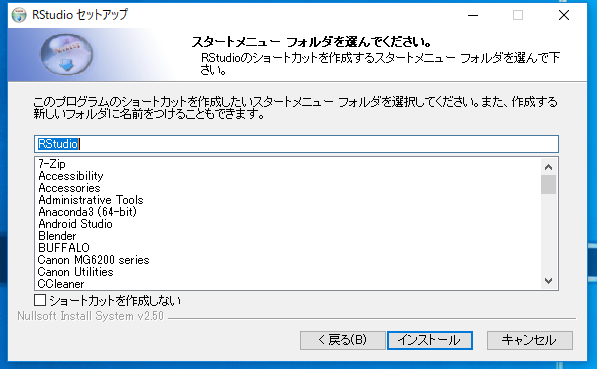This screenshot has width=597, height=369.
Task: Go back with the 戻る(B) button
Action: 342,340
